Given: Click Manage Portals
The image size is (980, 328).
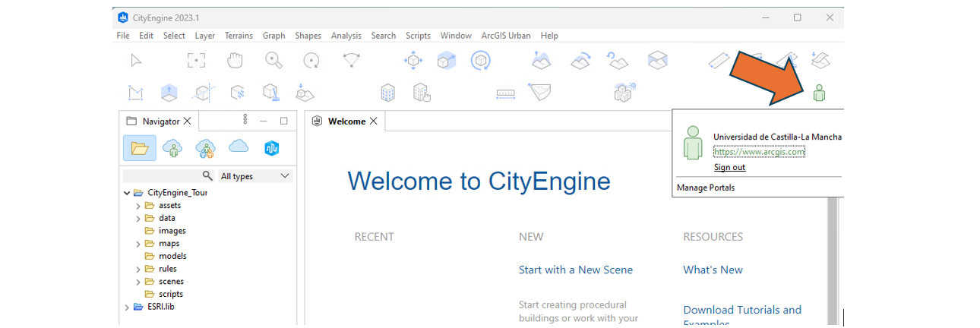Looking at the screenshot, I should click(706, 188).
